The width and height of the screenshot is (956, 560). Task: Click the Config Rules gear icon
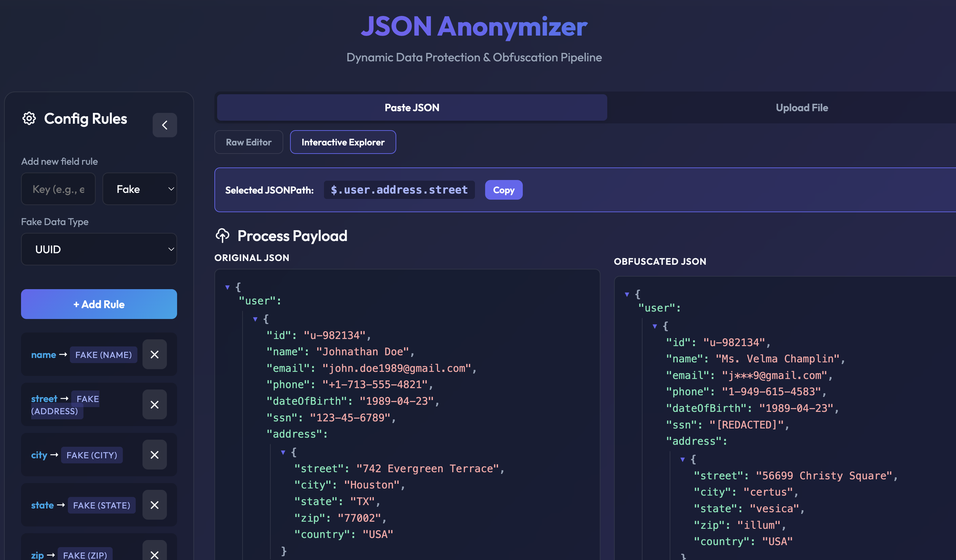coord(29,119)
